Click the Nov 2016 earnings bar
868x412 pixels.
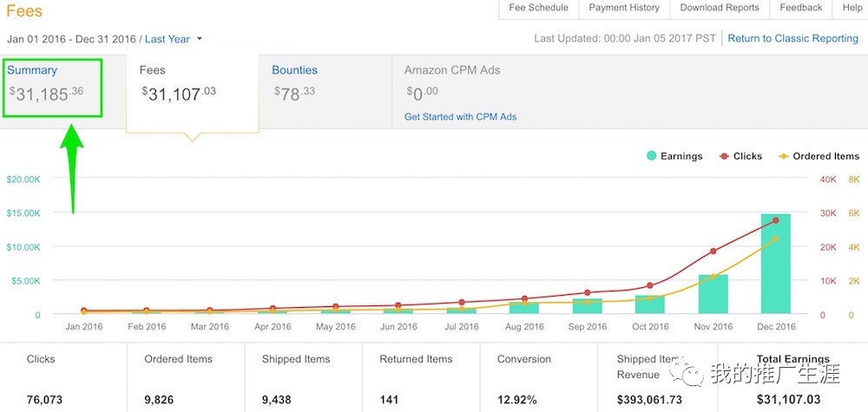713,295
